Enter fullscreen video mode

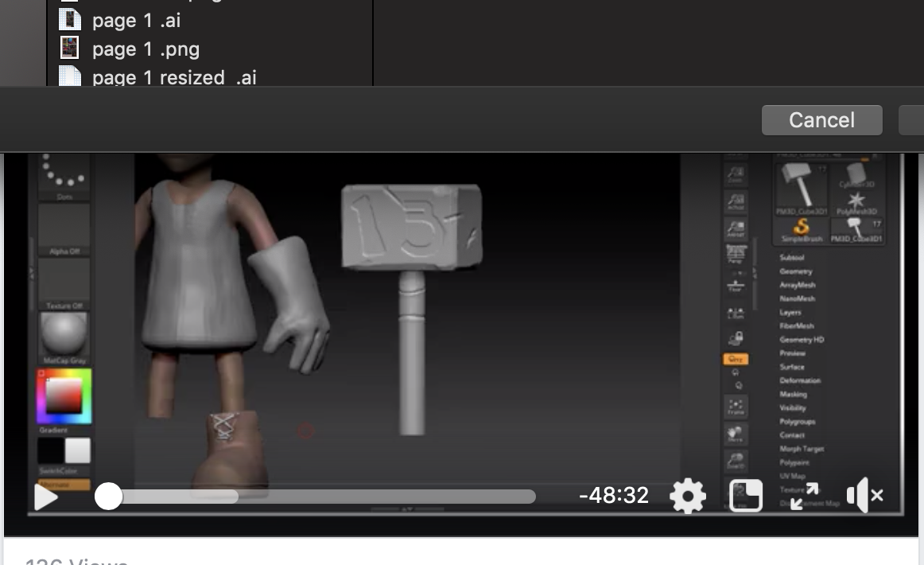805,497
